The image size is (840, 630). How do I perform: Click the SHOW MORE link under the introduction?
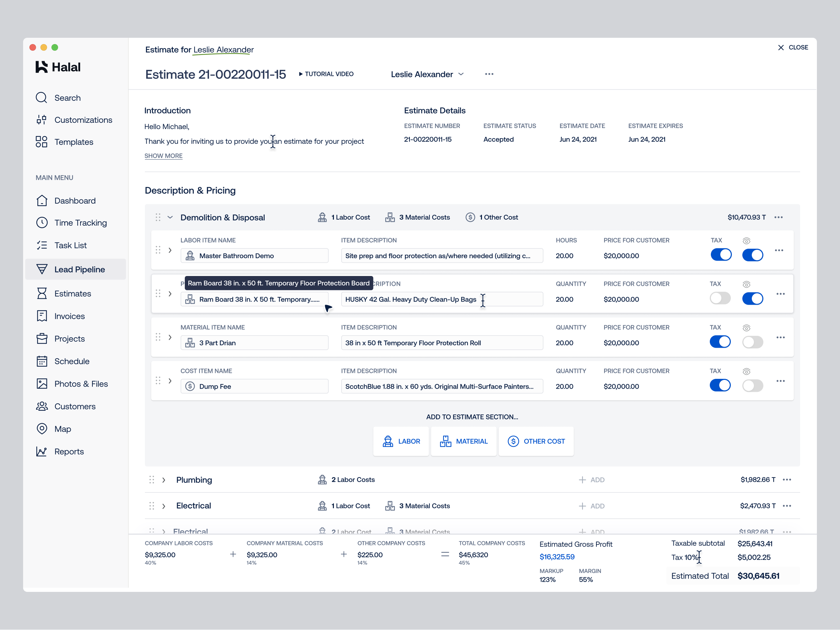(x=163, y=156)
